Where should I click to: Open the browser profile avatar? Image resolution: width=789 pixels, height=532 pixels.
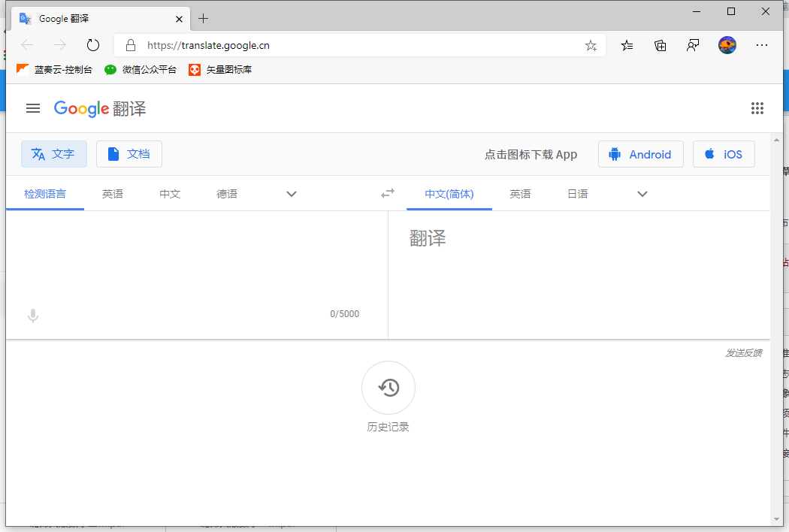pos(727,45)
